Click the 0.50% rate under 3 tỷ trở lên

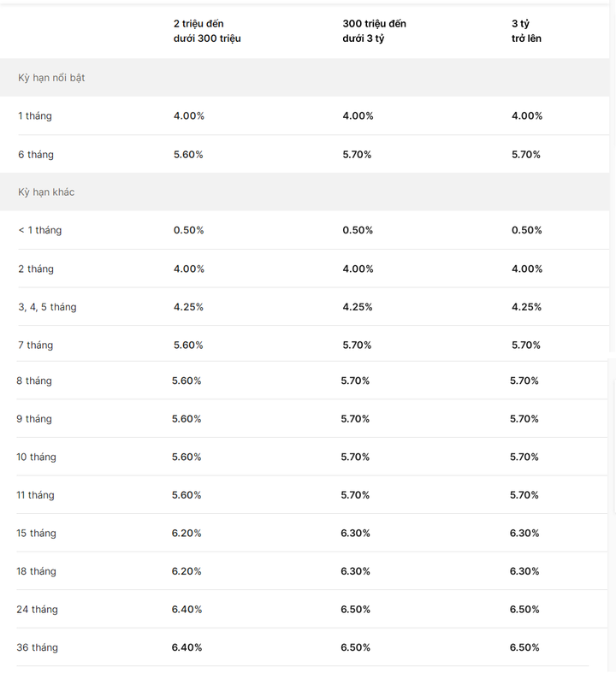click(x=526, y=230)
